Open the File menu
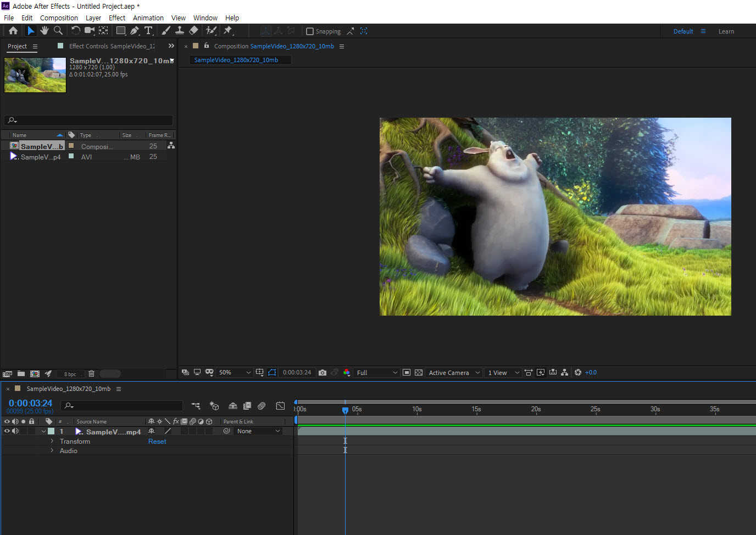The width and height of the screenshot is (756, 535). point(9,18)
